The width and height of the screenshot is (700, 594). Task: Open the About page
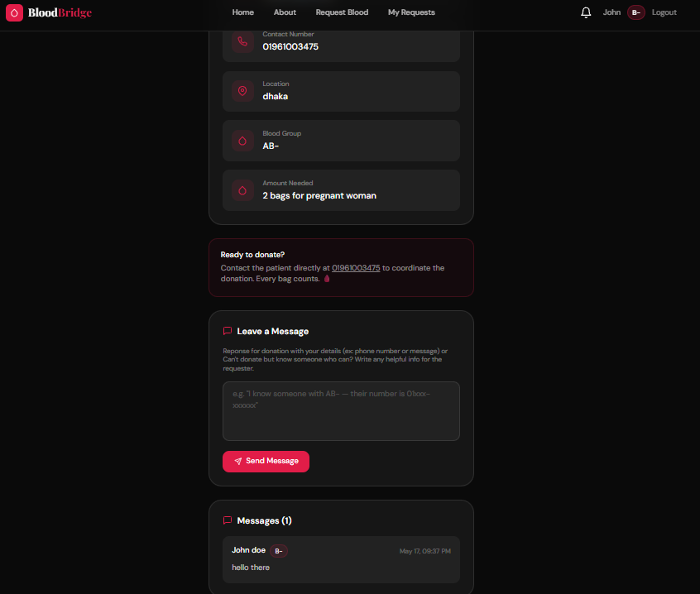pyautogui.click(x=285, y=12)
